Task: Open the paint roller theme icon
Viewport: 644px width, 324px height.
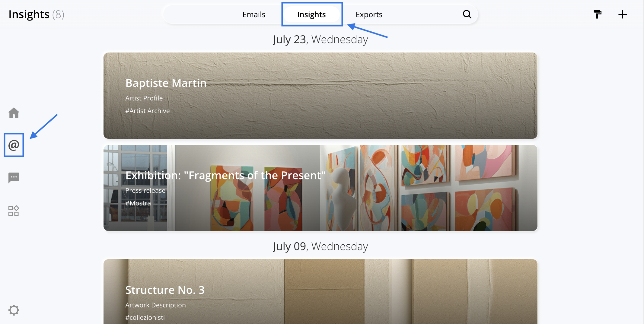Action: tap(597, 14)
